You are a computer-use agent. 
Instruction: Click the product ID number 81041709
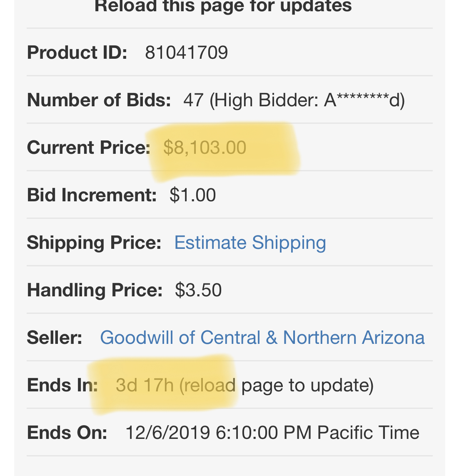click(x=186, y=53)
